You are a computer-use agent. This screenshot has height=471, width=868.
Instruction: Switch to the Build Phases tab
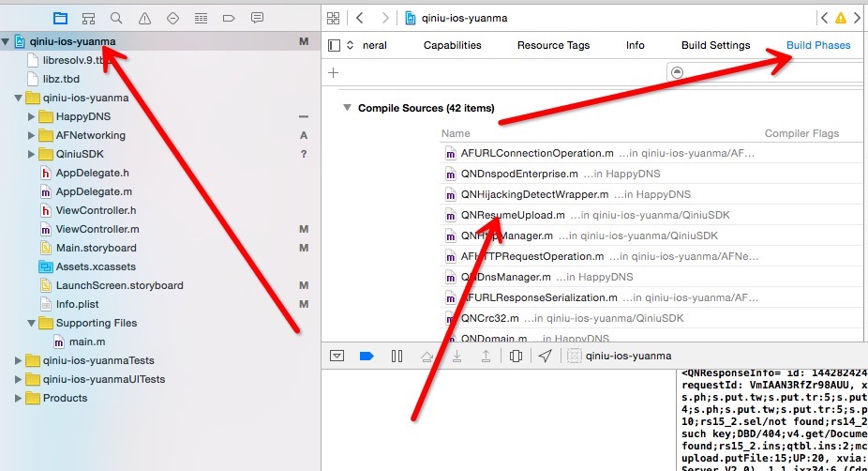[818, 45]
